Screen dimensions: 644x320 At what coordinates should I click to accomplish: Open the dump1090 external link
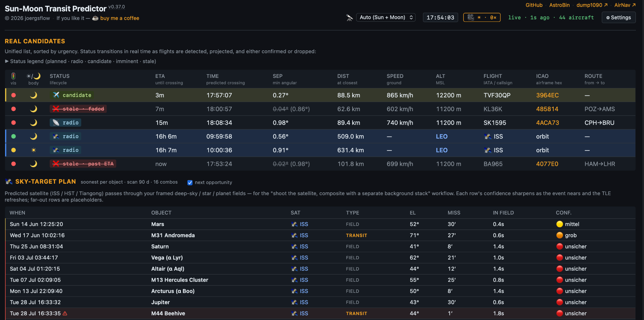coord(592,5)
